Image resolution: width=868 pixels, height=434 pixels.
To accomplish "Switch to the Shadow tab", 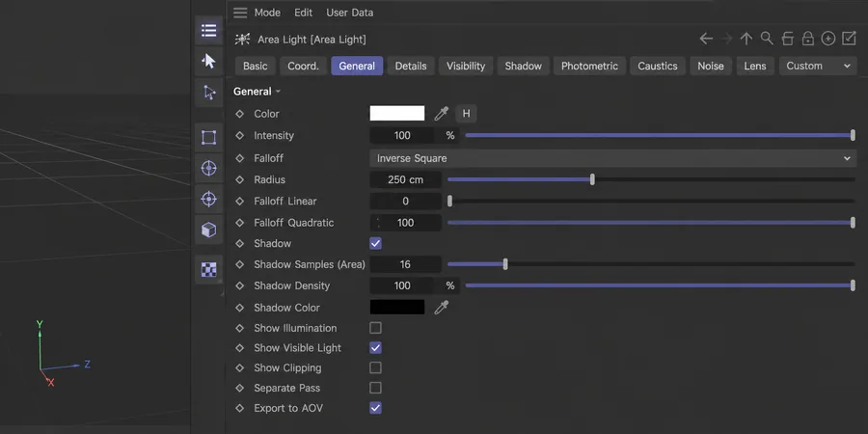I will 523,66.
